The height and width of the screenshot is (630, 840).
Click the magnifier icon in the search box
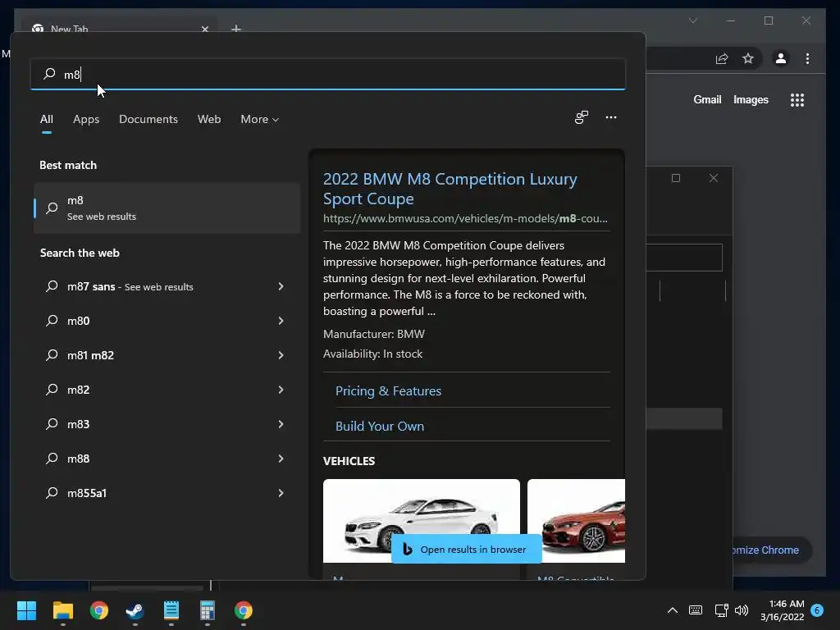49,73
